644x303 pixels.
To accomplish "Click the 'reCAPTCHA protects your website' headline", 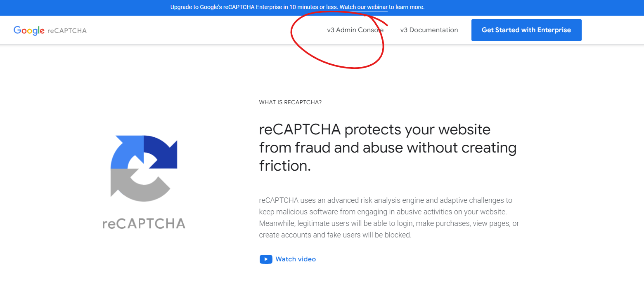I will 375,129.
